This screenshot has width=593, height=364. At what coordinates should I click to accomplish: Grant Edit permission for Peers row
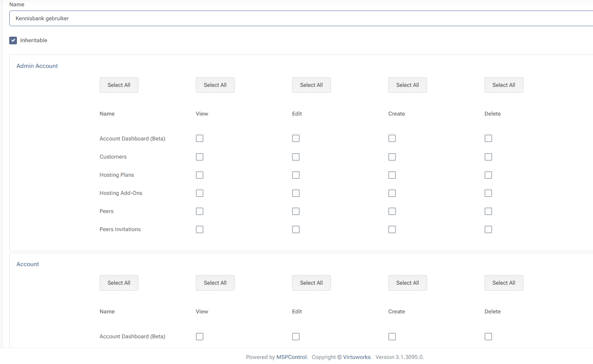[296, 211]
